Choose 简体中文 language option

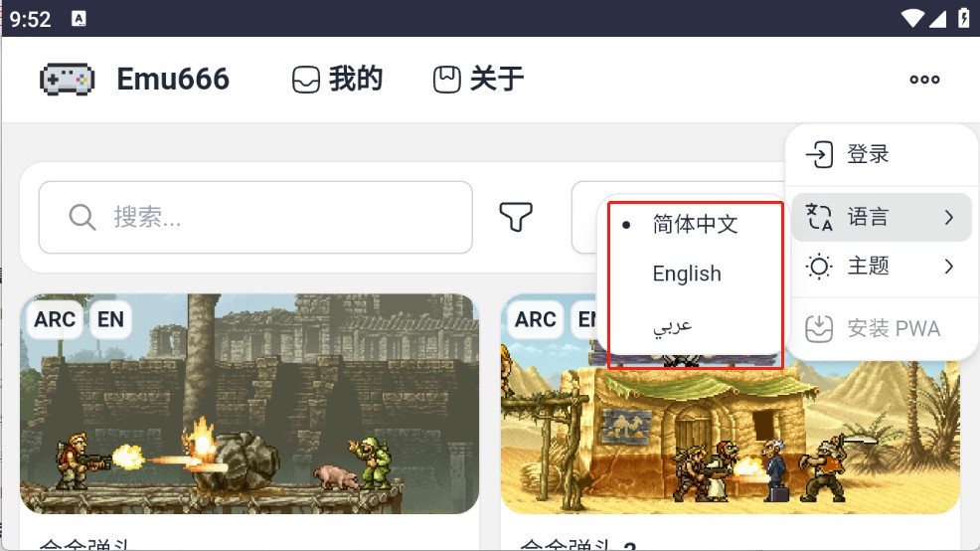click(x=695, y=224)
